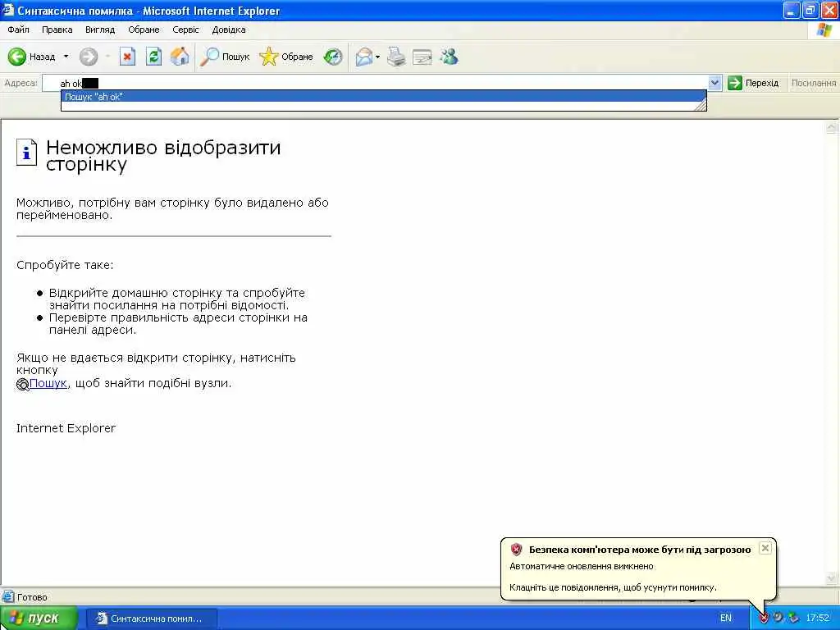Minimize the Internet Explorer window
This screenshot has width=840, height=630.
[792, 10]
